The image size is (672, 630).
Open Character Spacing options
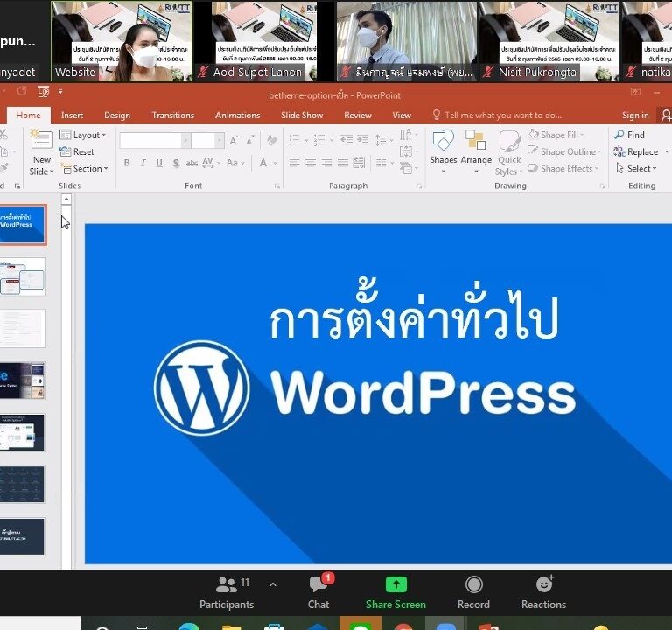pos(210,163)
